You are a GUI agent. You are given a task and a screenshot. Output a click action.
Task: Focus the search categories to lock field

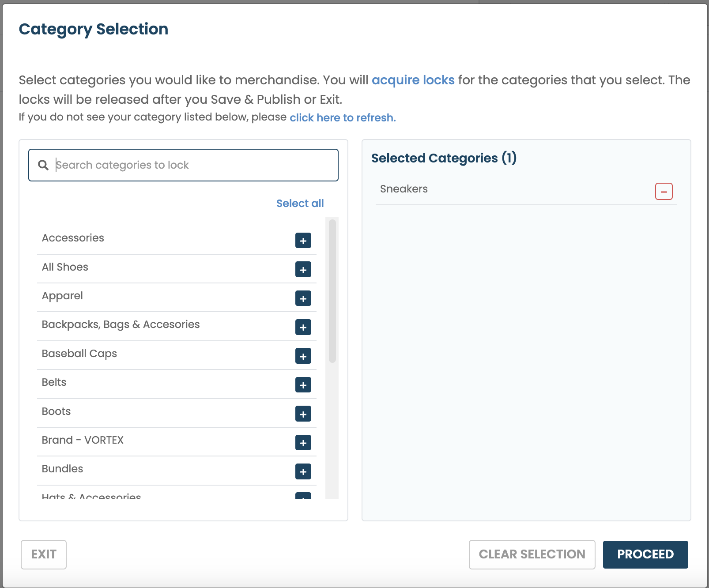point(194,165)
